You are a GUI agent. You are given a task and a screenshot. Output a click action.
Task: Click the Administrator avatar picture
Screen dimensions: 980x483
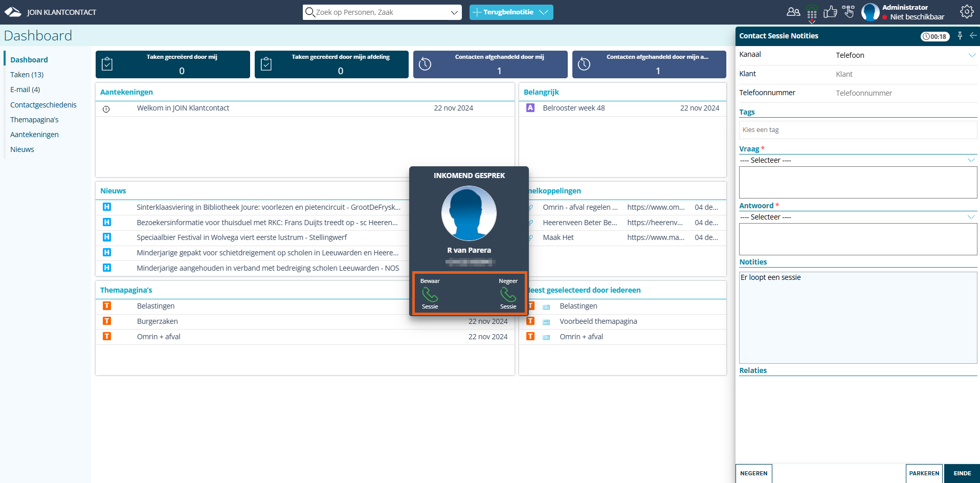pos(870,12)
